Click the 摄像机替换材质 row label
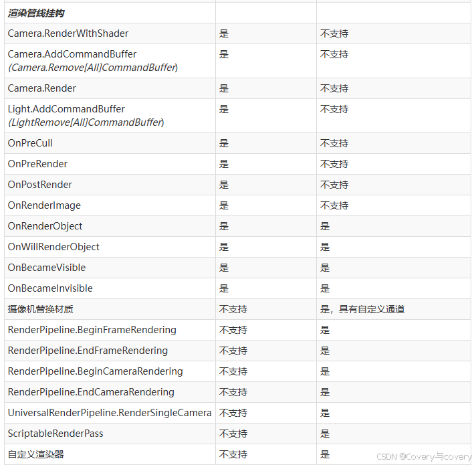 coord(40,309)
